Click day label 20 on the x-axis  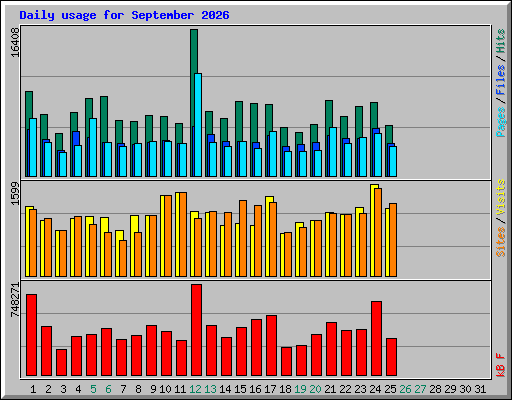(x=315, y=389)
